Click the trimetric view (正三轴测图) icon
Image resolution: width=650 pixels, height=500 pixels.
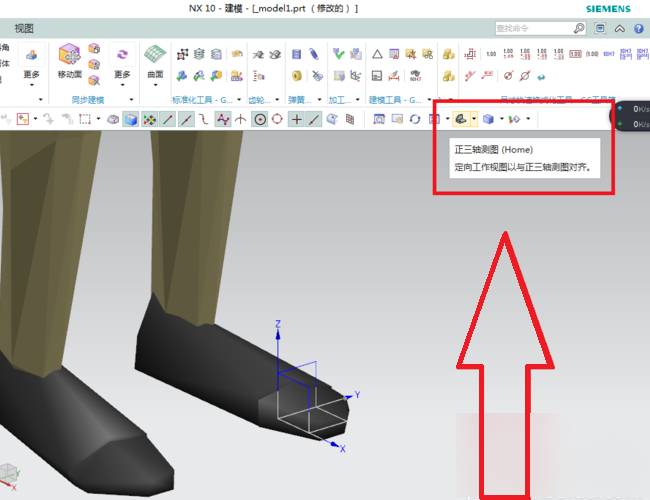[461, 119]
